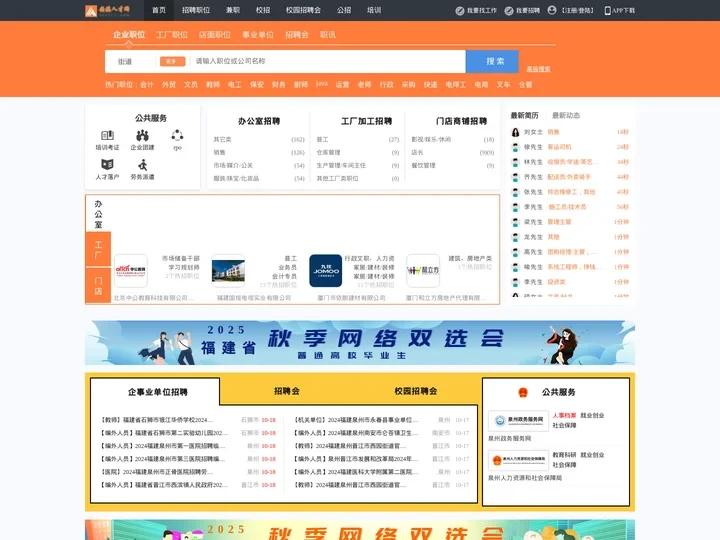
Task: Click the offcn 中公教育 company logo
Action: tap(131, 270)
